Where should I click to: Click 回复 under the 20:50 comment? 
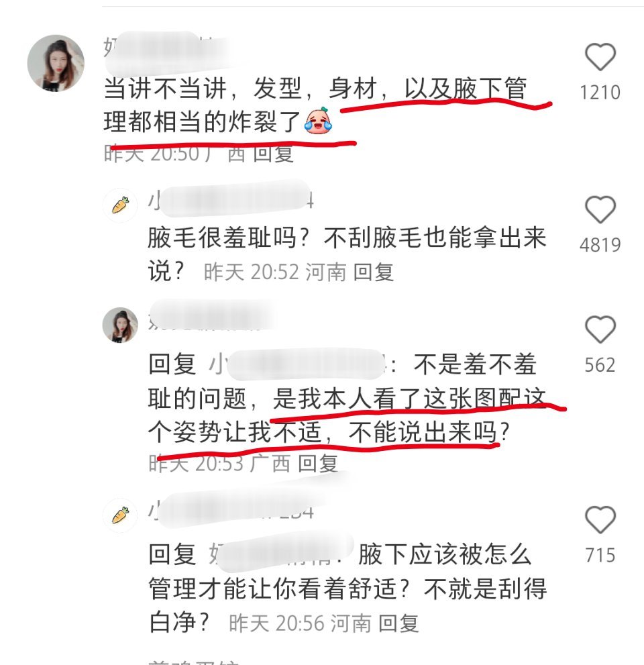click(273, 154)
